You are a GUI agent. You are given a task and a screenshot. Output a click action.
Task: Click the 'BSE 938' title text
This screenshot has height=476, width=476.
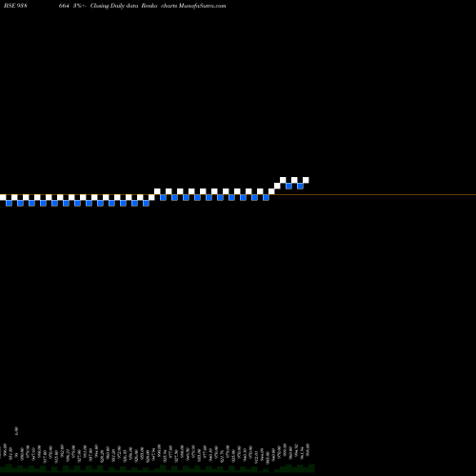(15, 6)
